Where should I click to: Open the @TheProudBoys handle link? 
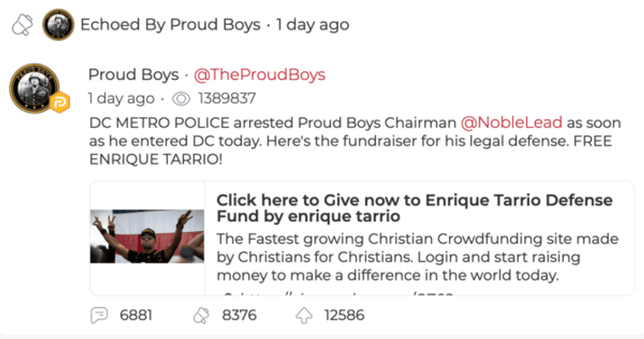260,74
